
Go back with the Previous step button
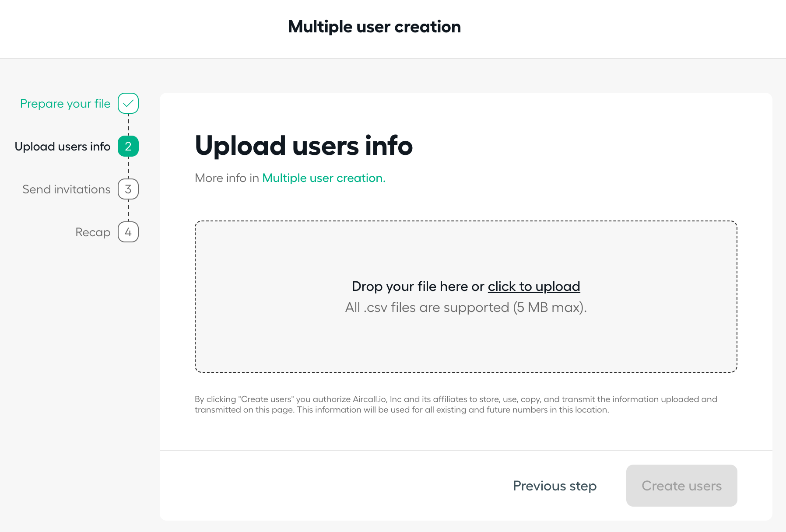point(555,486)
